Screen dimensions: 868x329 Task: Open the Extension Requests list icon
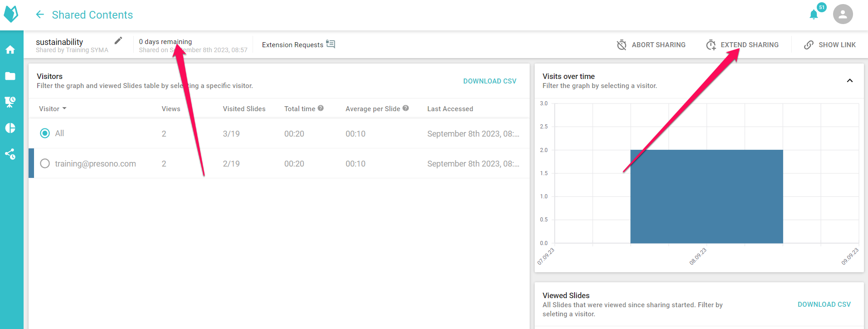point(331,44)
